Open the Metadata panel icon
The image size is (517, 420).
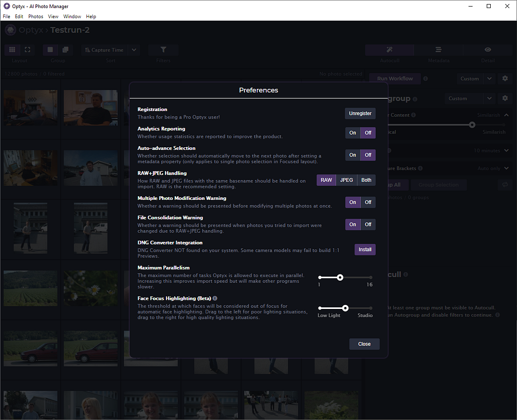438,50
